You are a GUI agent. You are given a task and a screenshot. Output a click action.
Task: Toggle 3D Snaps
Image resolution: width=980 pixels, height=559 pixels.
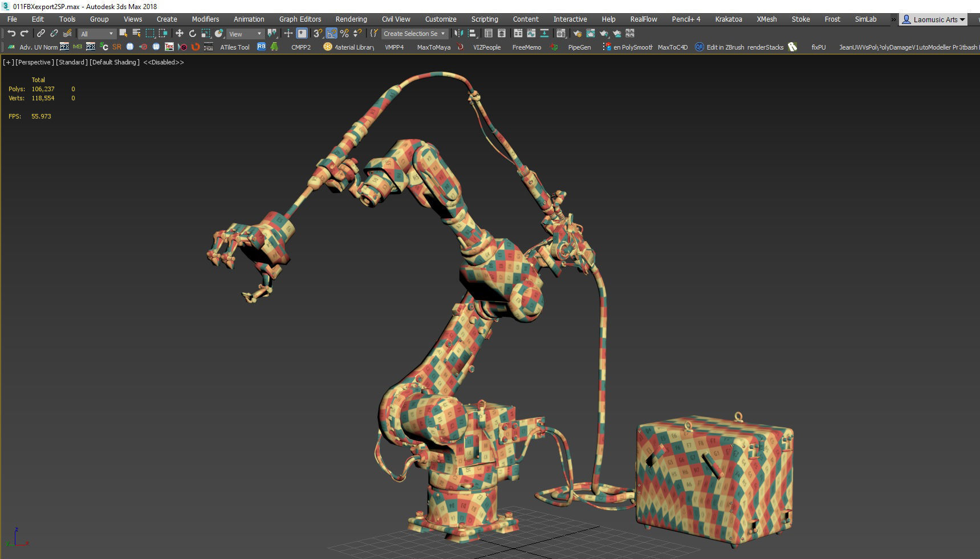pos(318,34)
